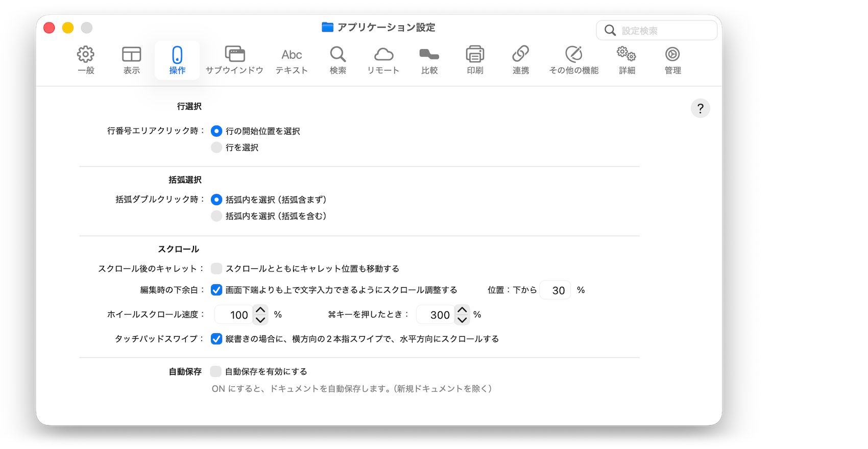
Task: Select 行を選択 radio option
Action: [x=216, y=147]
